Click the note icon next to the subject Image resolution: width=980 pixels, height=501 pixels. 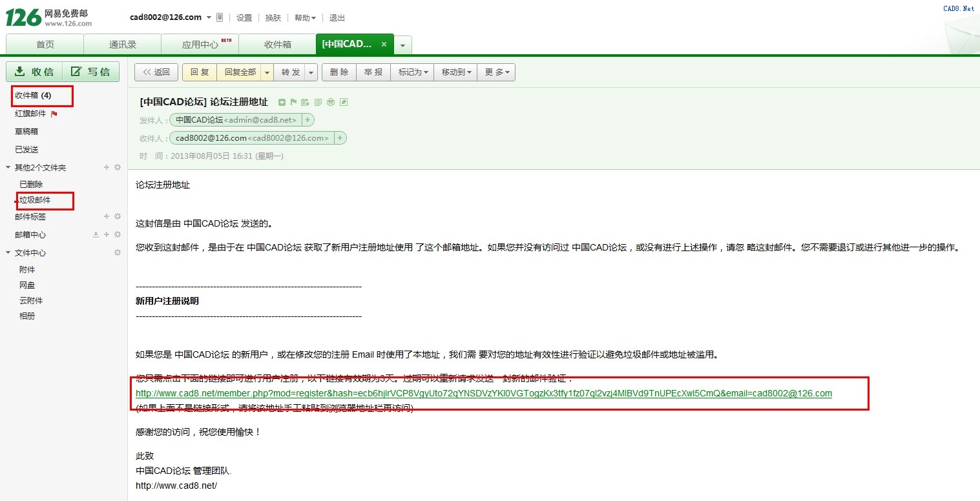click(318, 102)
